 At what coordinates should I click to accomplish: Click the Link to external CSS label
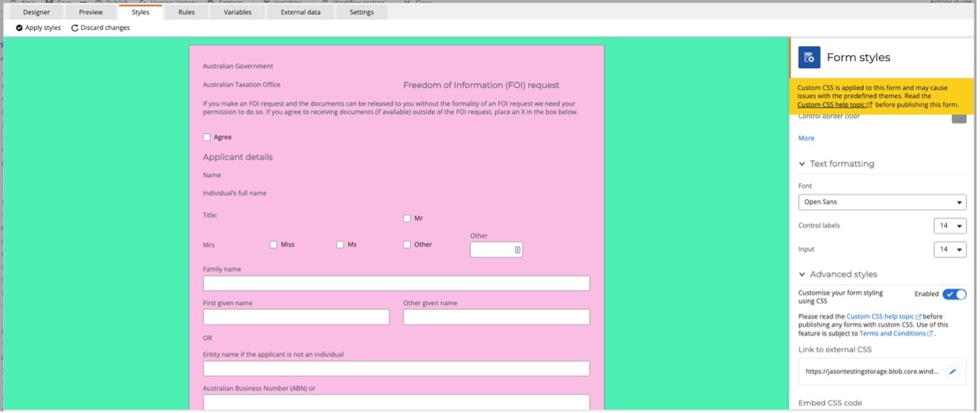[x=836, y=351]
